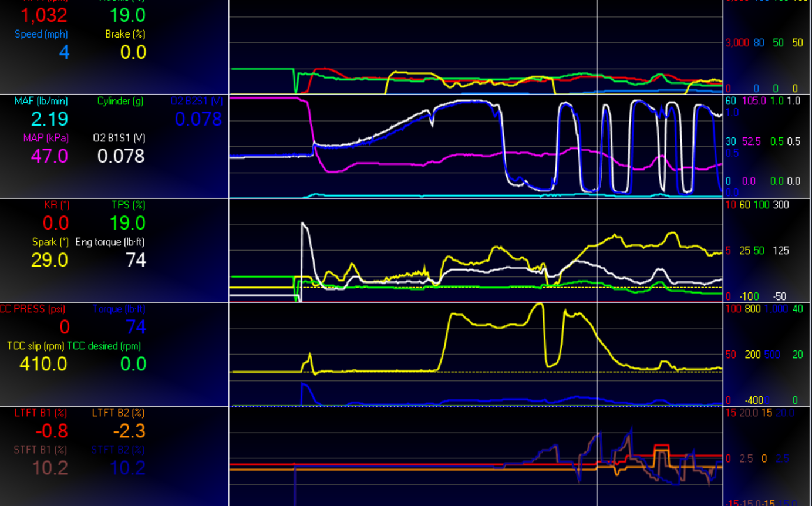Click the TCC slip (rpm) label
The image size is (812, 506).
pyautogui.click(x=36, y=346)
